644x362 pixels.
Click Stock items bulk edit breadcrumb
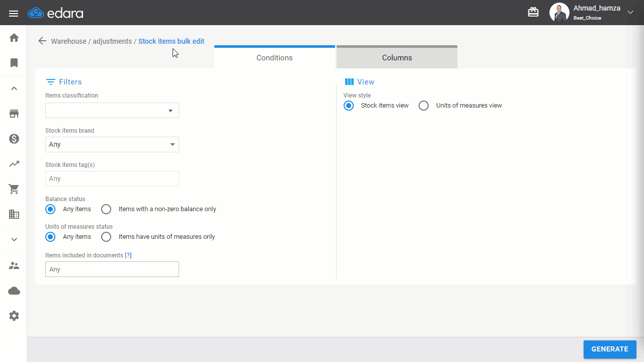pos(171,41)
